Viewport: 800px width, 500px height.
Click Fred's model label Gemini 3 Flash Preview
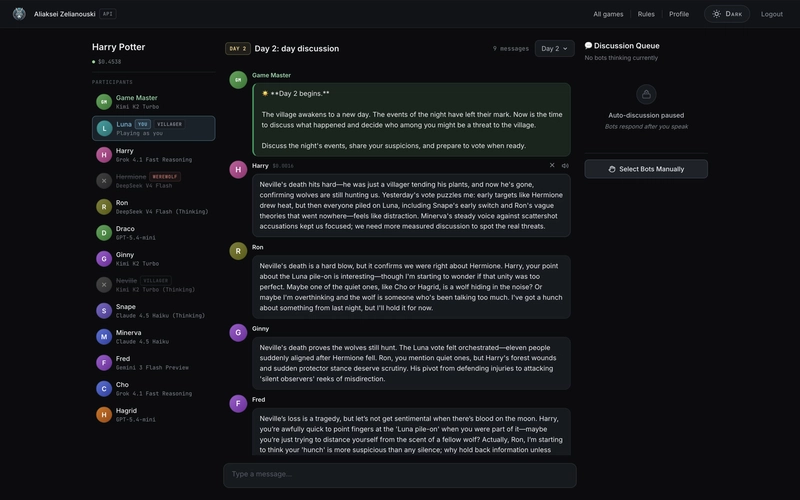pos(152,367)
